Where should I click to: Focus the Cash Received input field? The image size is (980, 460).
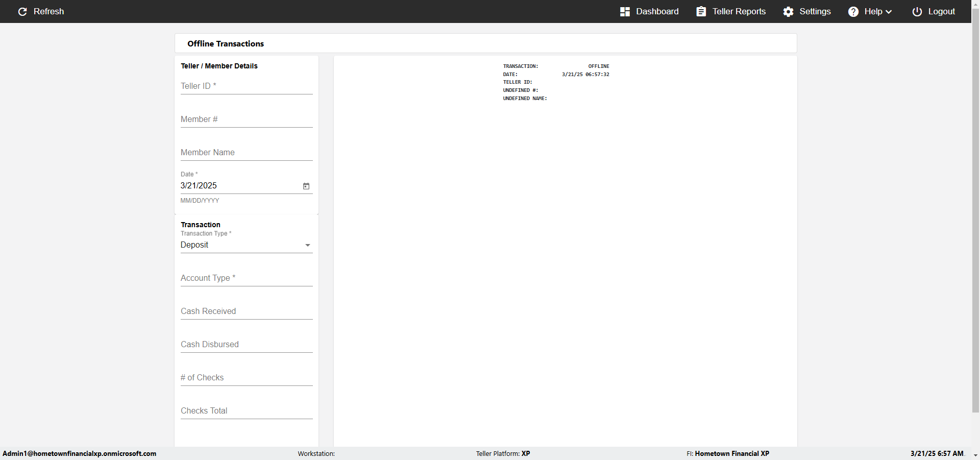(x=247, y=311)
